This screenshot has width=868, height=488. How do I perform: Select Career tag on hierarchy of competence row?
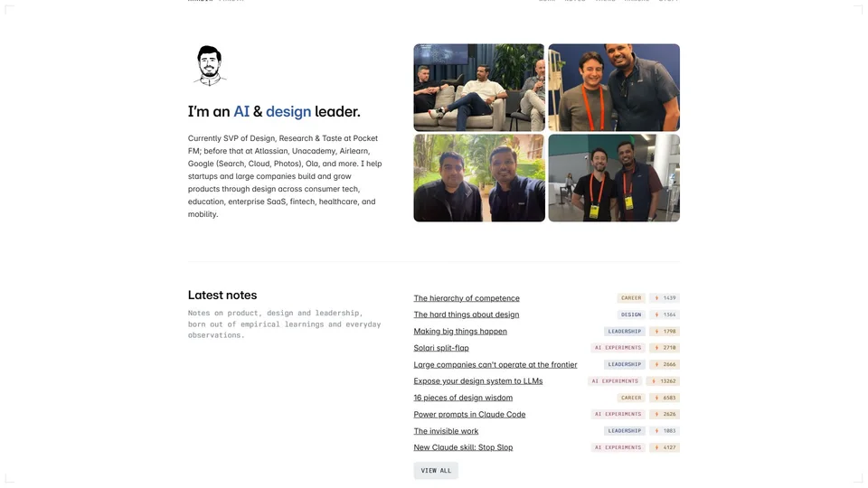[x=631, y=297]
